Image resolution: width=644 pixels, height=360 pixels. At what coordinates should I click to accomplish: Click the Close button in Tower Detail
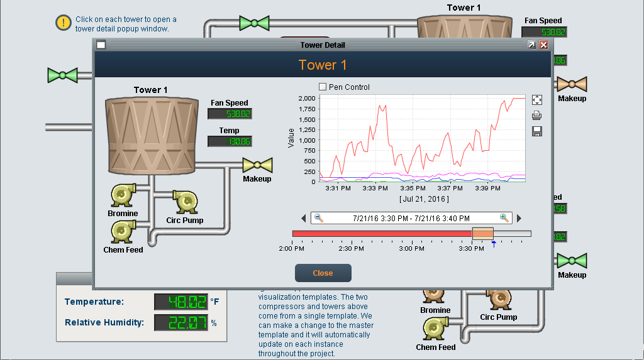click(x=323, y=273)
